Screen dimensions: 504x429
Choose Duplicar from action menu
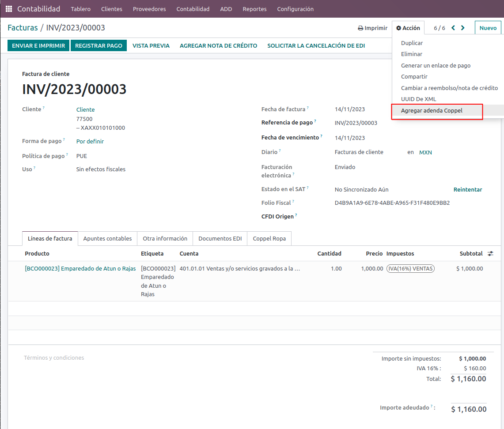[x=412, y=43]
